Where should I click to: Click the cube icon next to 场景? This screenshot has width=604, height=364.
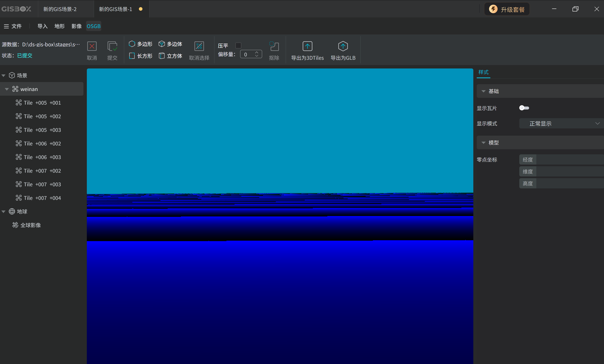[12, 75]
